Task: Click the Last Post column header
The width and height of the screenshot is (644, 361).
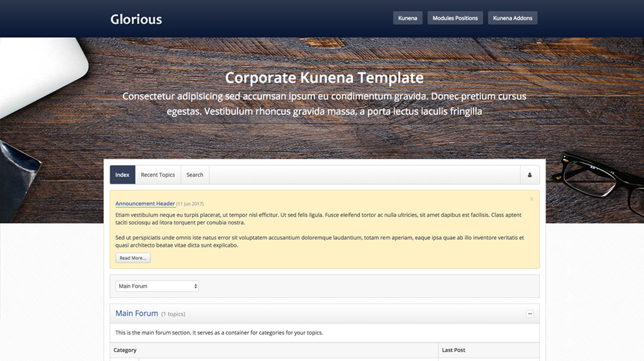Action: pyautogui.click(x=453, y=350)
